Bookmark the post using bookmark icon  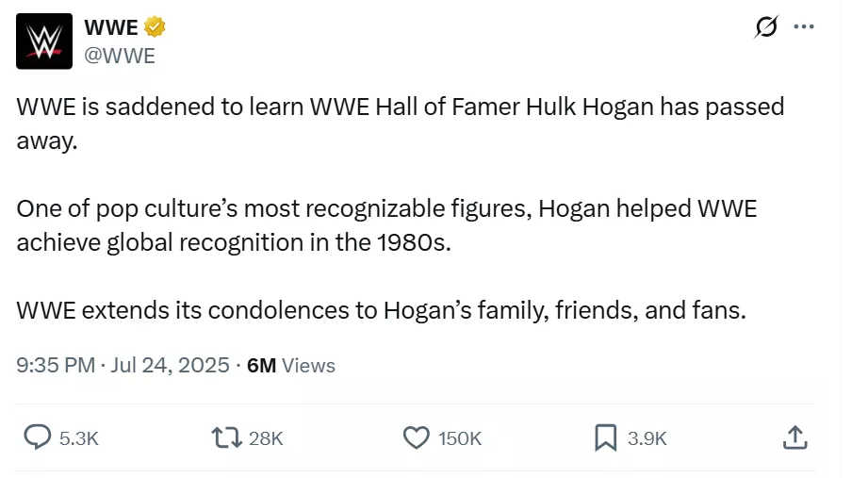pyautogui.click(x=605, y=437)
